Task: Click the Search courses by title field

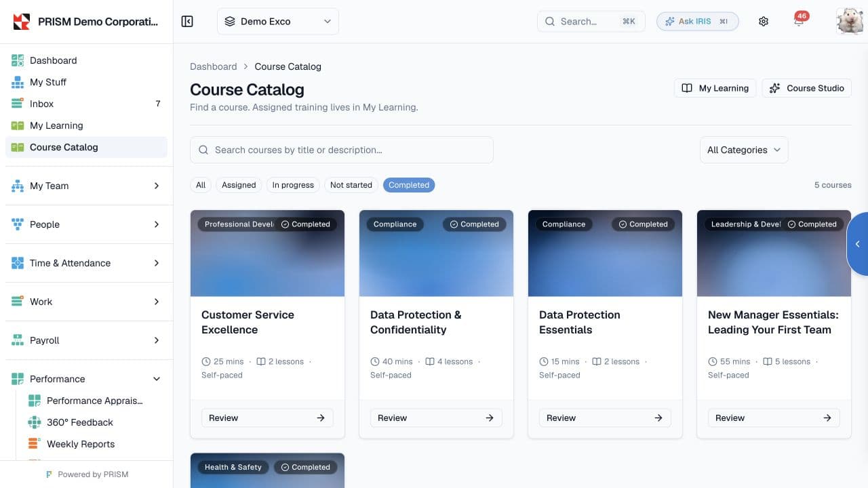Action: click(x=342, y=150)
